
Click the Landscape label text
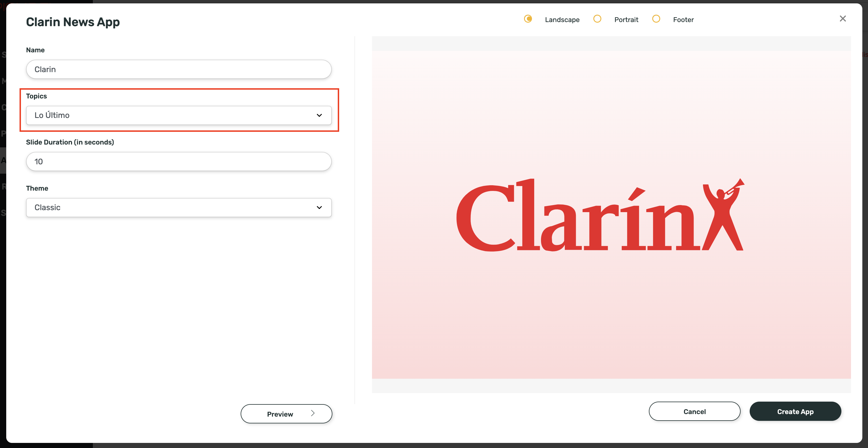(562, 20)
